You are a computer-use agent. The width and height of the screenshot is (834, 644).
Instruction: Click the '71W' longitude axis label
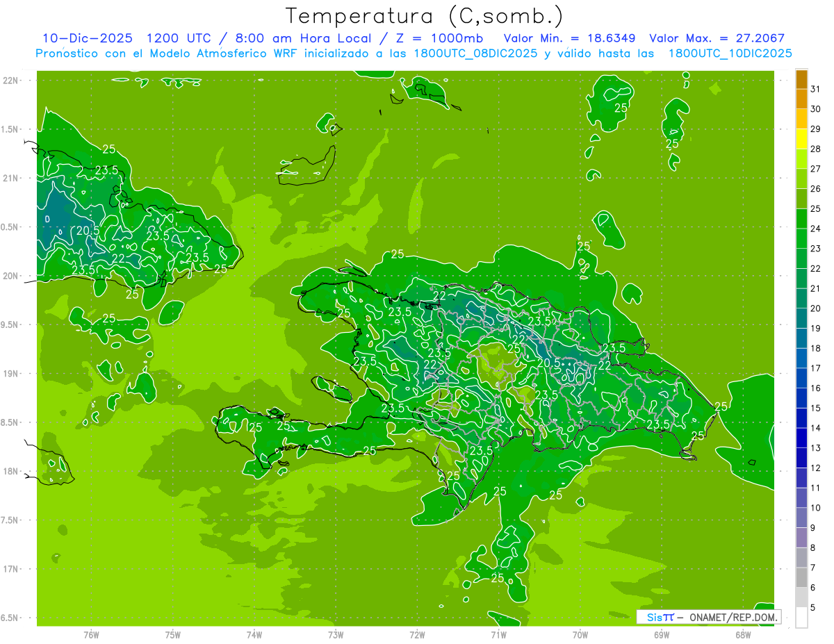coord(498,634)
